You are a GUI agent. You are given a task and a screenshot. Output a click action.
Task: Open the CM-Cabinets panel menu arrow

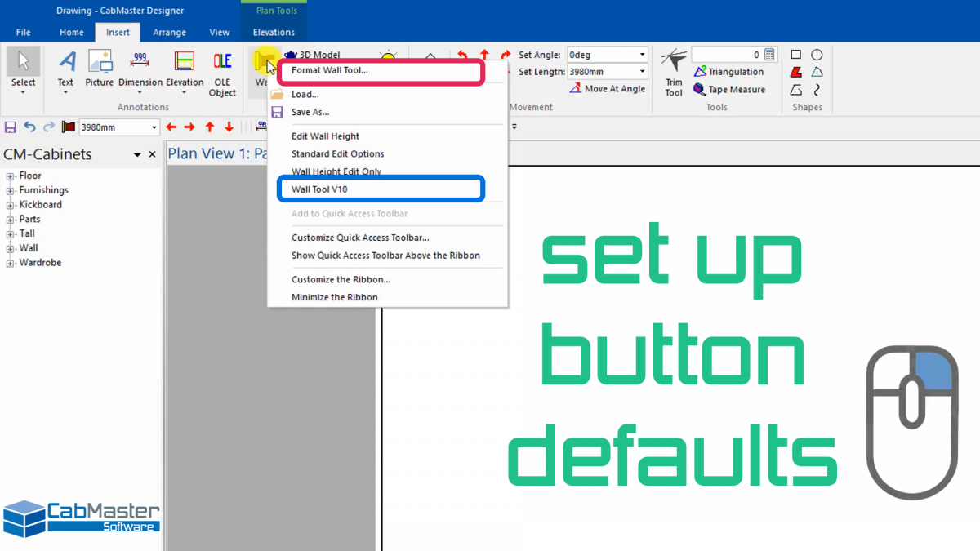[137, 154]
